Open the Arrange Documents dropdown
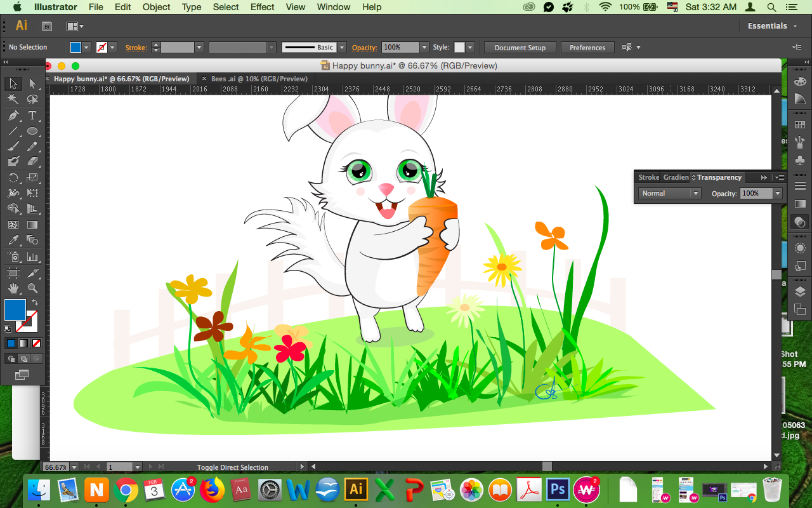The width and height of the screenshot is (812, 508). point(75,26)
